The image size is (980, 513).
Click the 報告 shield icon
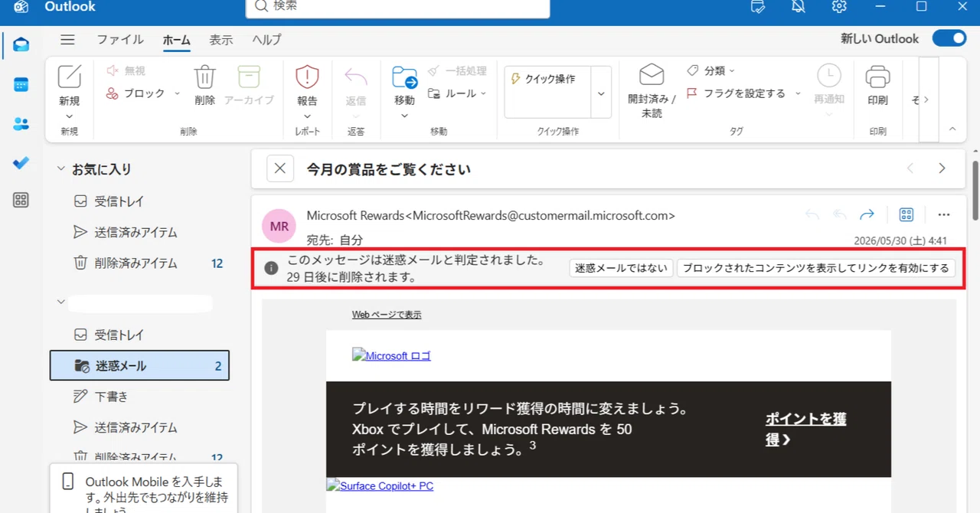pos(307,77)
